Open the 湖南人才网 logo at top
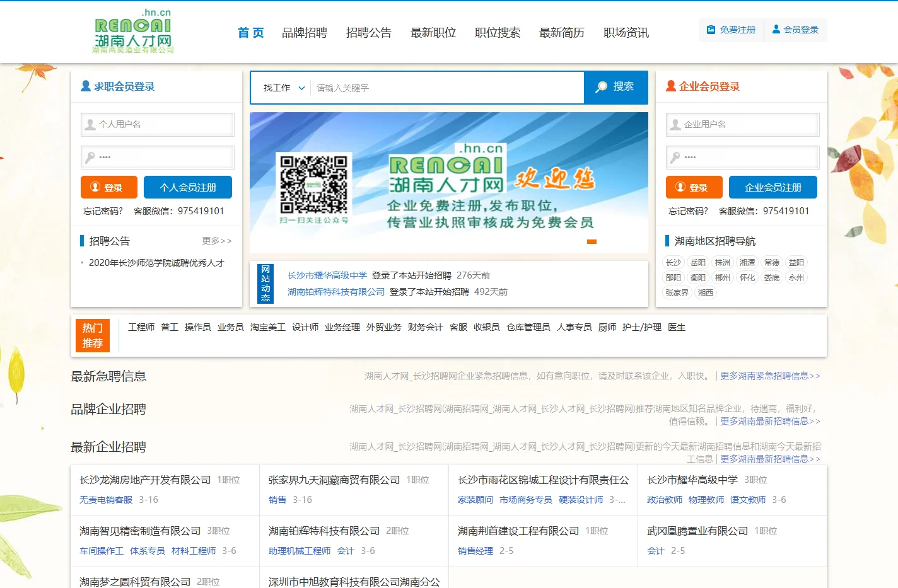The height and width of the screenshot is (588, 898). (x=132, y=32)
